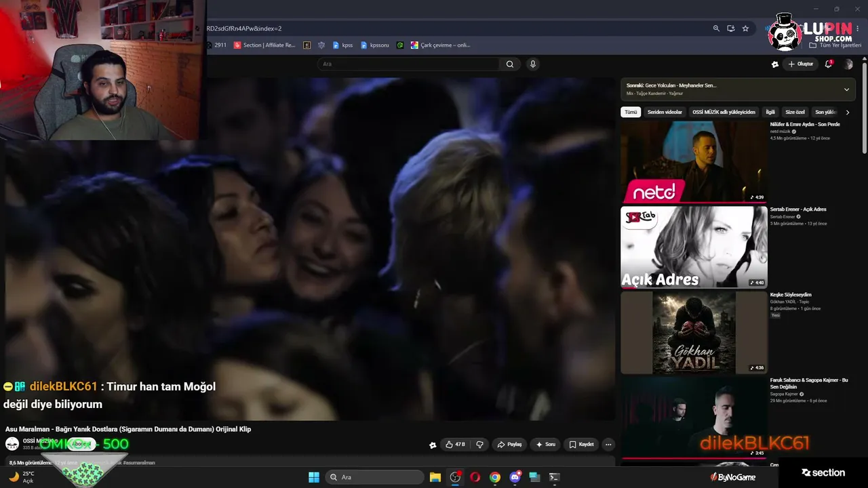Open the weather widget showing 25°C

pos(21,477)
